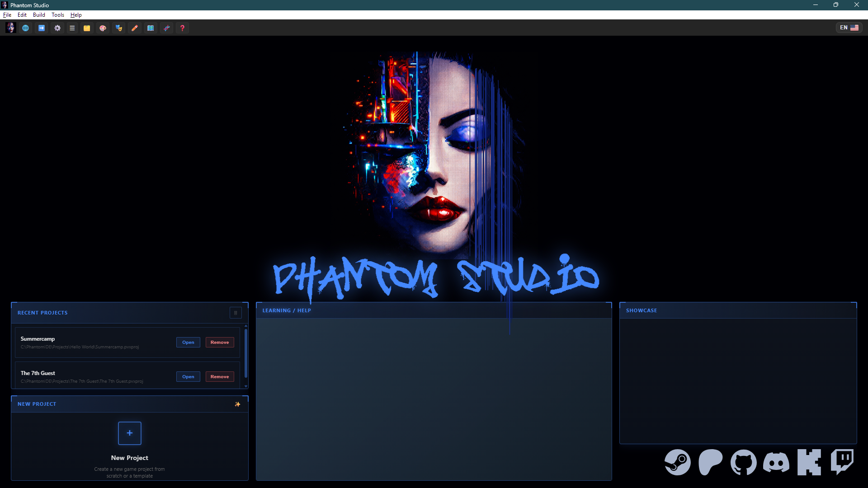Click the DNA strand icon in the toolbar
Image resolution: width=868 pixels, height=488 pixels.
166,28
